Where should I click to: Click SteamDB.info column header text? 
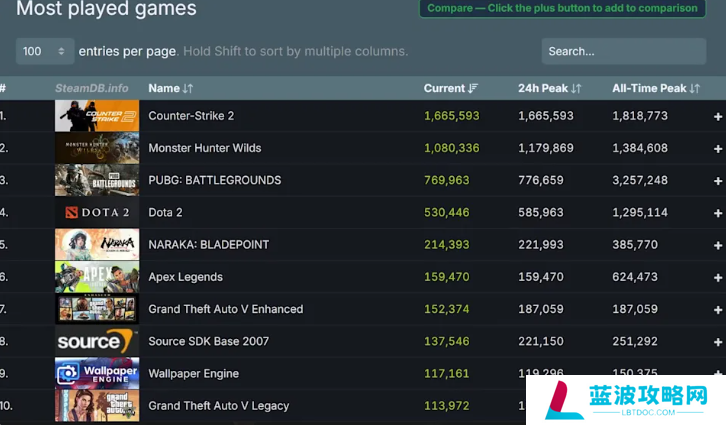coord(92,88)
